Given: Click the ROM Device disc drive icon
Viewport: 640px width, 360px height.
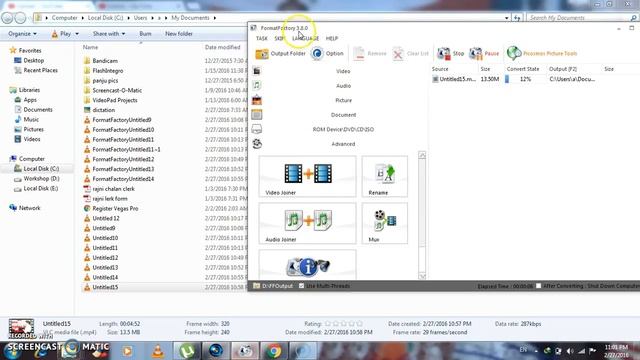Looking at the screenshot, I should click(257, 129).
